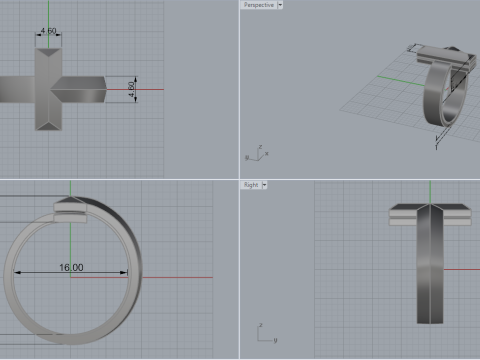
Task: Click the ring band in the Right viewport
Action: [x=430, y=267]
